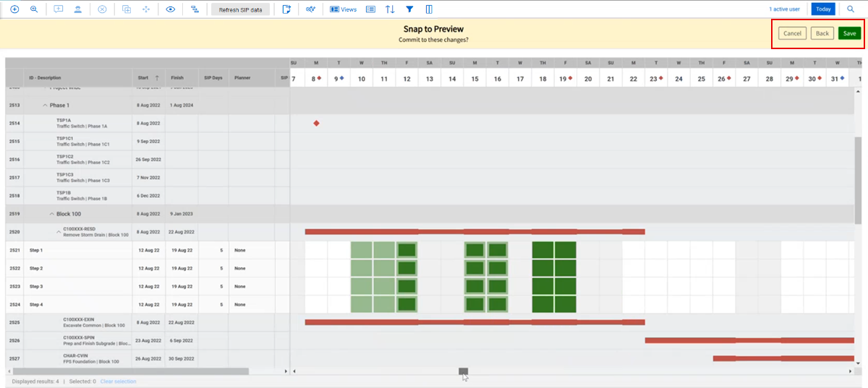Click the Refresh SIP data button

click(x=241, y=9)
